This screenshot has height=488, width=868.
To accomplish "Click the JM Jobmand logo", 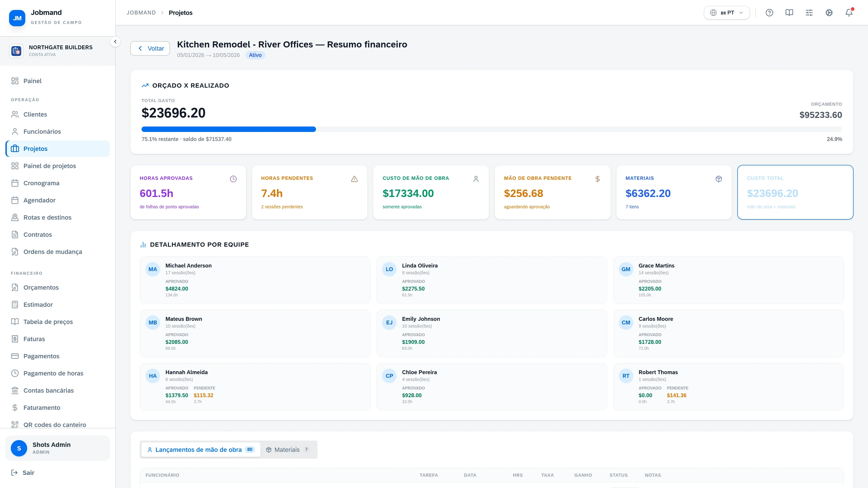I will click(x=17, y=18).
